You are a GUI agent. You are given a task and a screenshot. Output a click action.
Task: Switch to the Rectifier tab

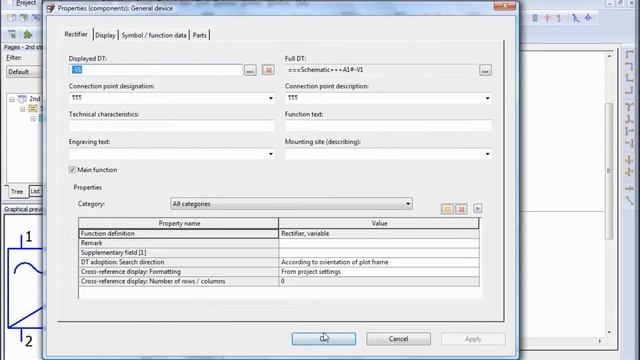(76, 34)
